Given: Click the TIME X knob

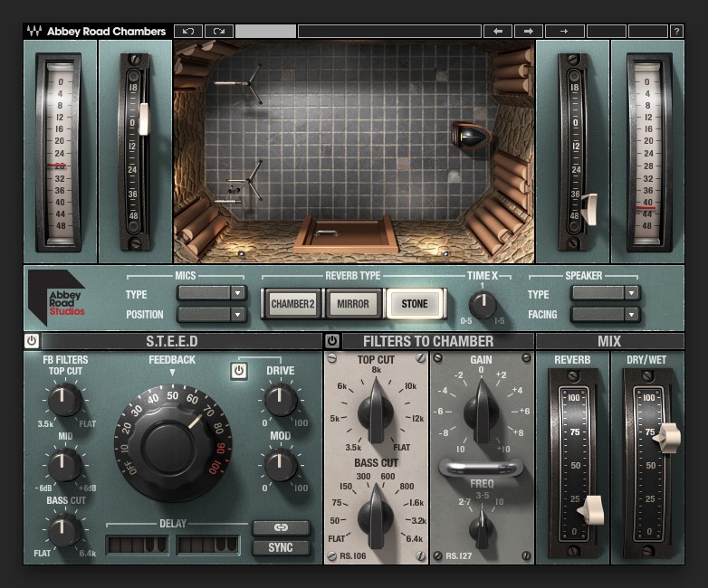Looking at the screenshot, I should coord(483,304).
